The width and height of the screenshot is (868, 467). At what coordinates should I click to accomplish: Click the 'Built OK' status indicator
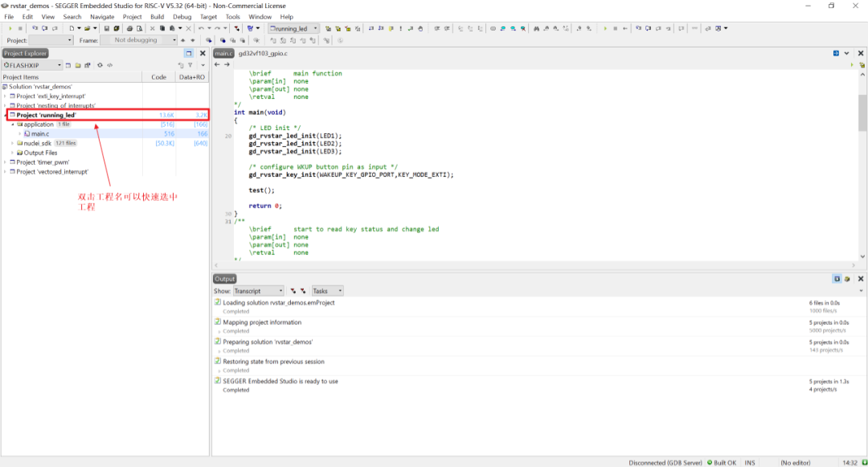pyautogui.click(x=721, y=462)
